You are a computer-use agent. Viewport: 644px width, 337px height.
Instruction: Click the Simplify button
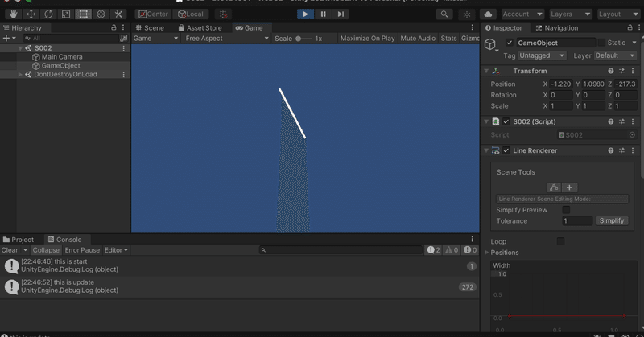pyautogui.click(x=612, y=221)
